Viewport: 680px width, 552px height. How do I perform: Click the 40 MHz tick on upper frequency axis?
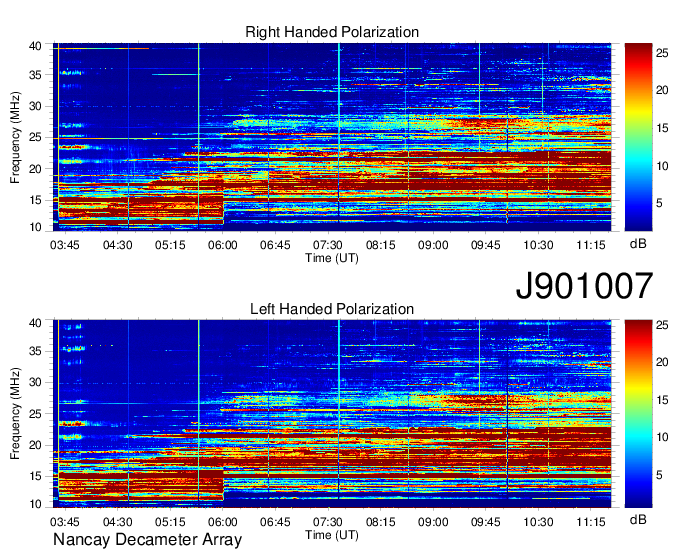coord(36,46)
